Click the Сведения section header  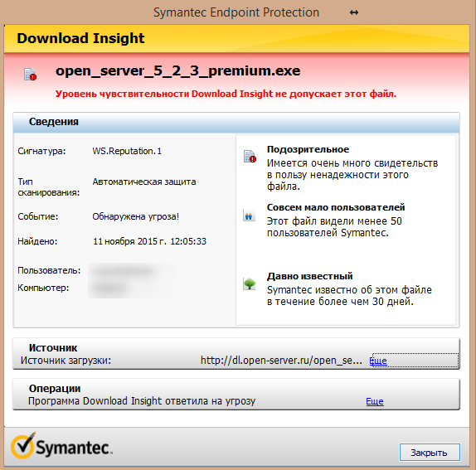(x=236, y=122)
